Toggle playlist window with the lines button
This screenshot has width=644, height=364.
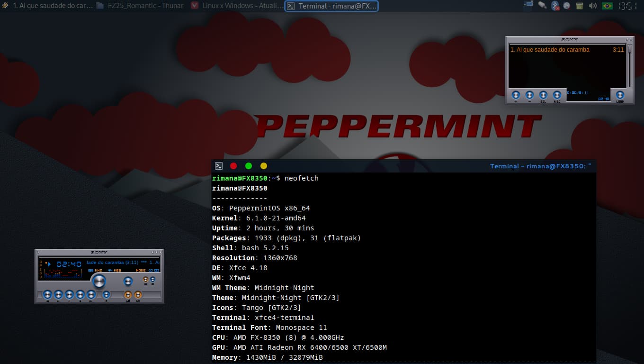[x=152, y=279]
